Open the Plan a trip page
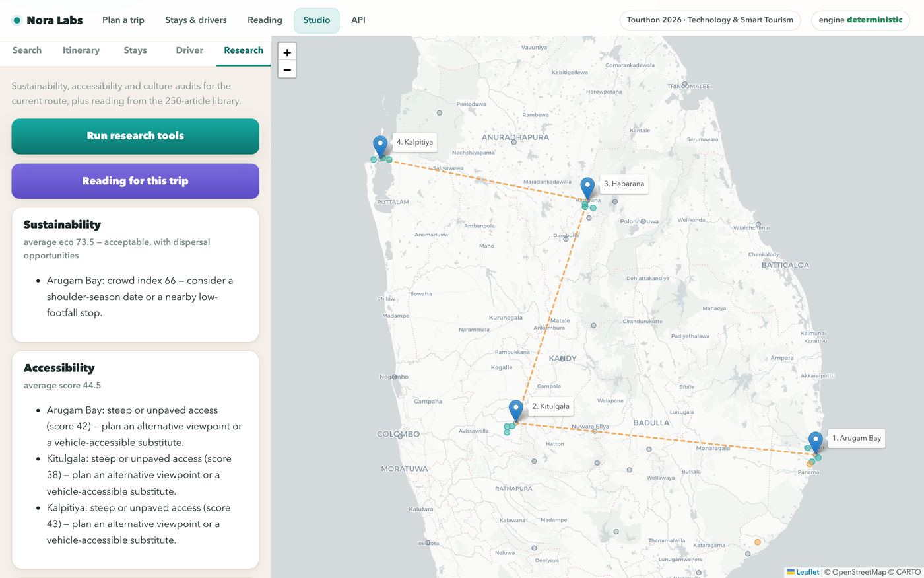 coord(123,20)
